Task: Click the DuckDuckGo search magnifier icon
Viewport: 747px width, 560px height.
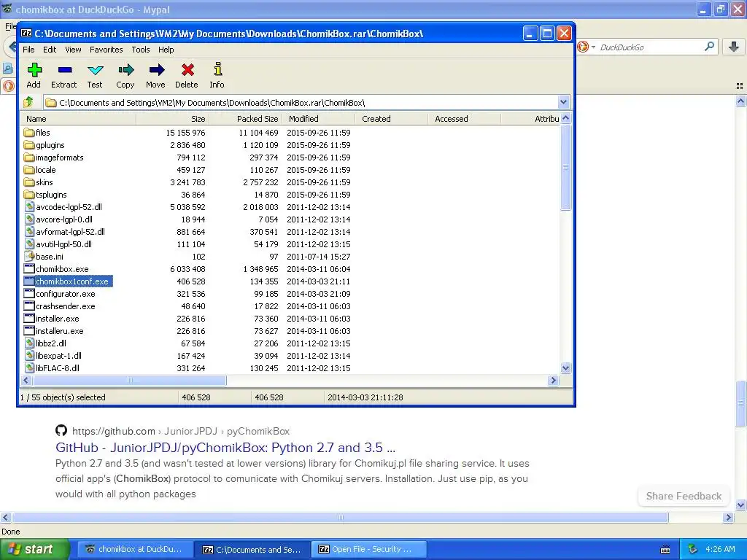Action: click(x=709, y=46)
